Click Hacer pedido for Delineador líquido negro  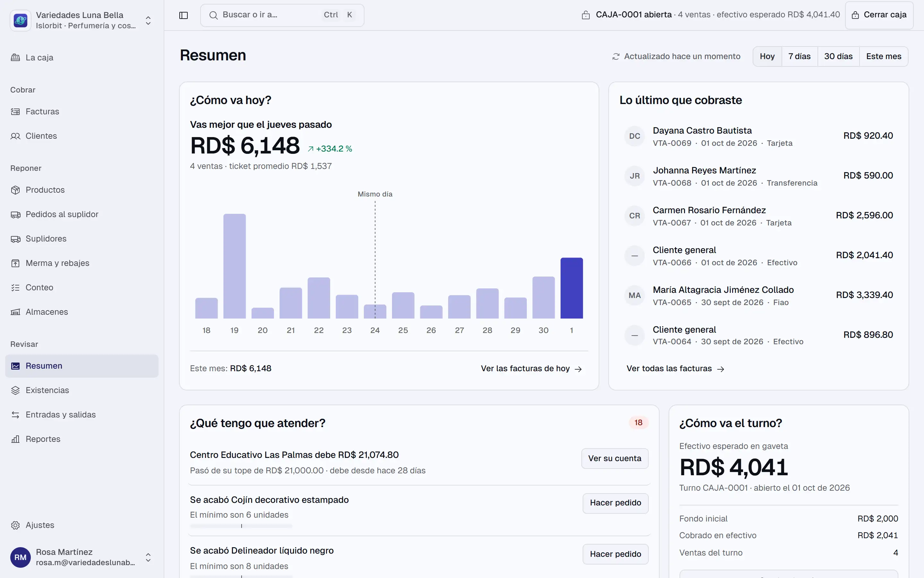pos(615,554)
